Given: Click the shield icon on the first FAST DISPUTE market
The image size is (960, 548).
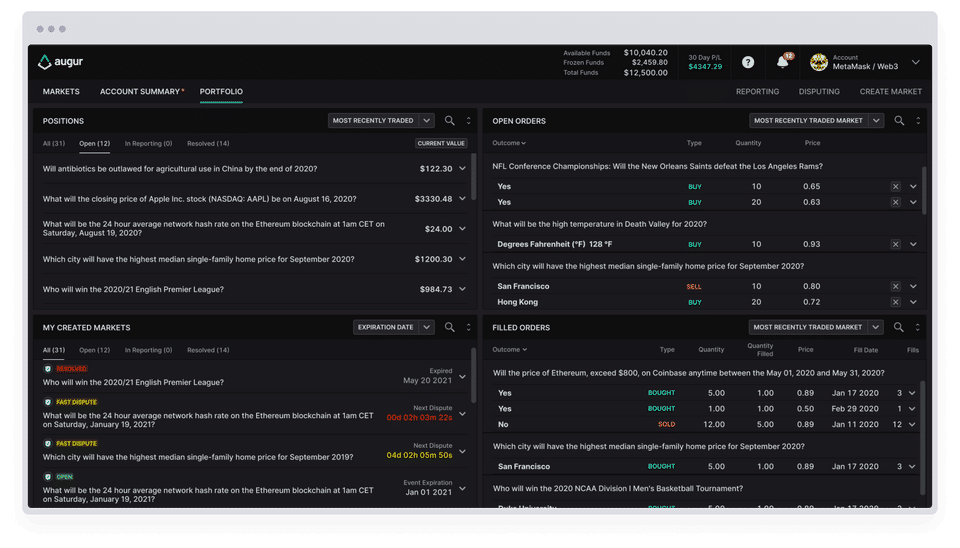Looking at the screenshot, I should (x=48, y=402).
